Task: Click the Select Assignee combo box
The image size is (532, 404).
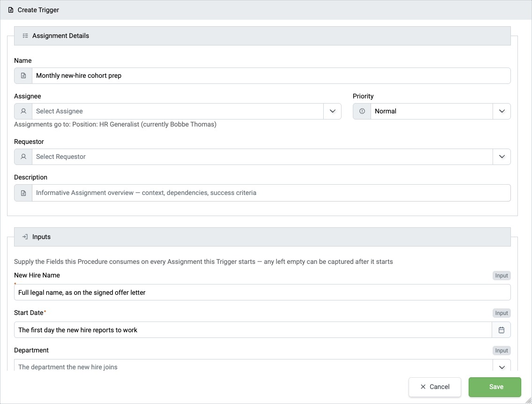Action: [177, 111]
